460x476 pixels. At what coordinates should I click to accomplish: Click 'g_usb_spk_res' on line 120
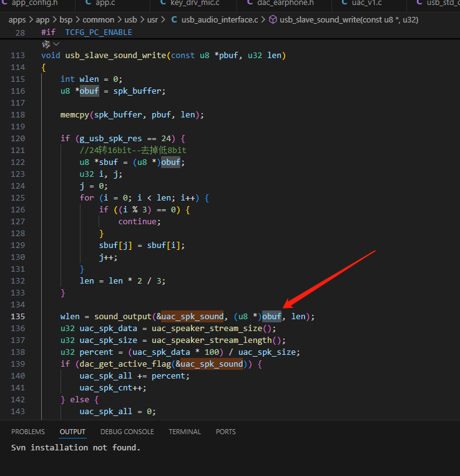pos(110,139)
